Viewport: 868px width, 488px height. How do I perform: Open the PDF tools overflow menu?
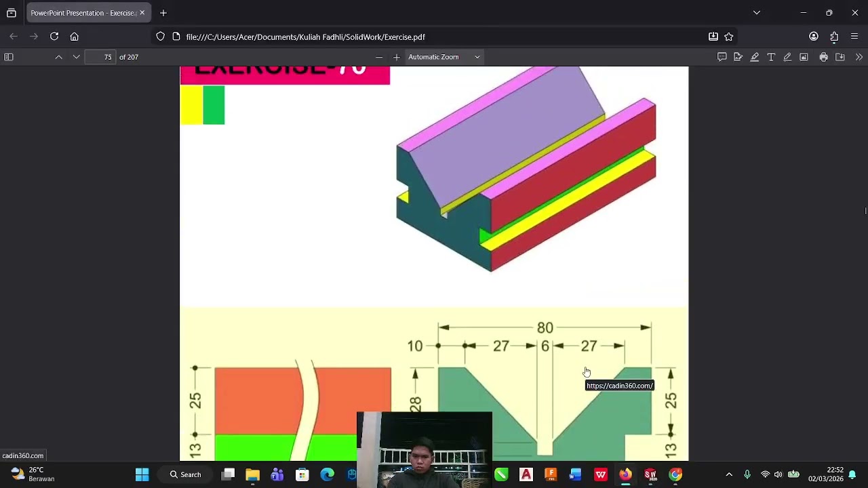pyautogui.click(x=859, y=57)
